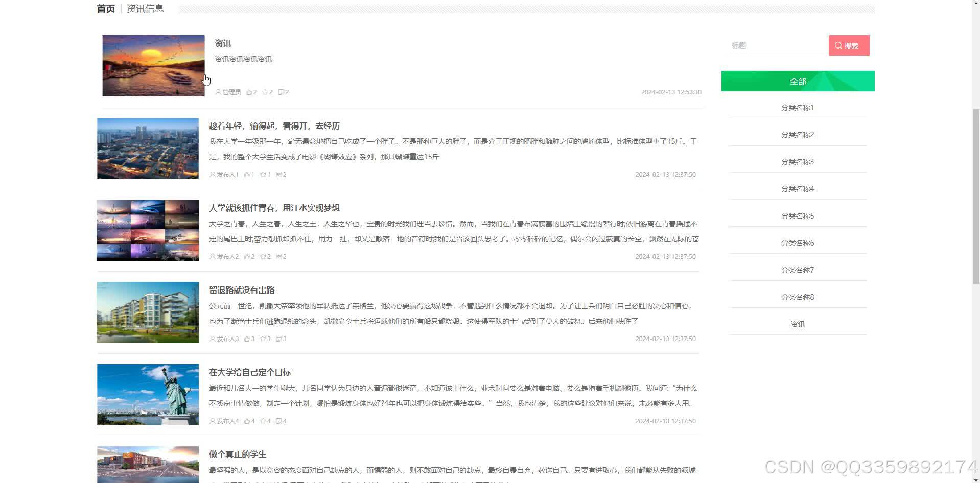Image resolution: width=980 pixels, height=483 pixels.
Task: Click the star icon under 留退路就没有出路
Action: [264, 339]
